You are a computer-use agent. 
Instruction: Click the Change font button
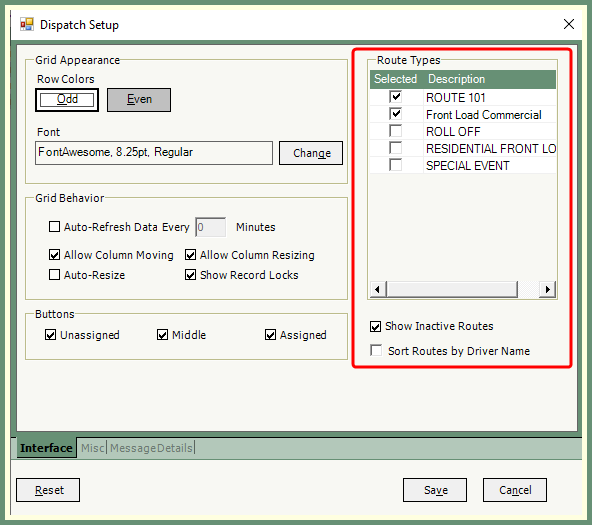coord(311,153)
